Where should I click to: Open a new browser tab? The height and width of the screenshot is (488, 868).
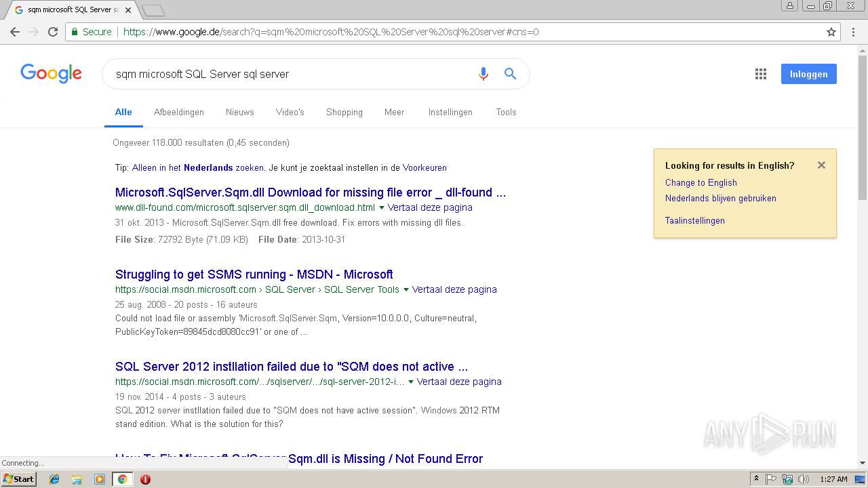coord(153,10)
